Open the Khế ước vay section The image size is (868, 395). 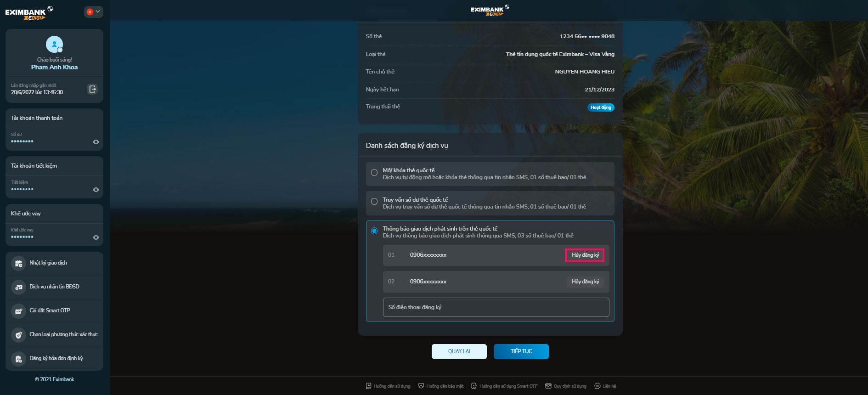coord(26,214)
